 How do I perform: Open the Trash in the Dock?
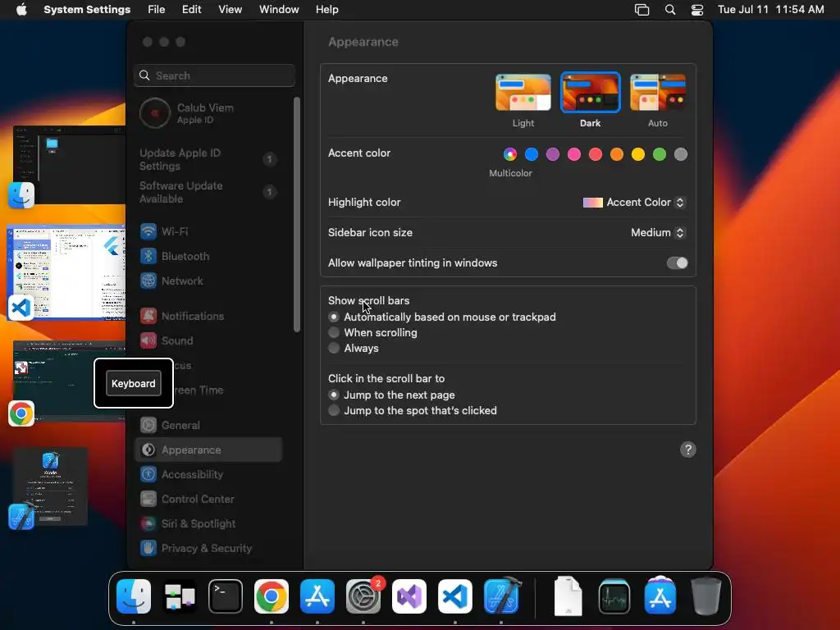coord(706,596)
